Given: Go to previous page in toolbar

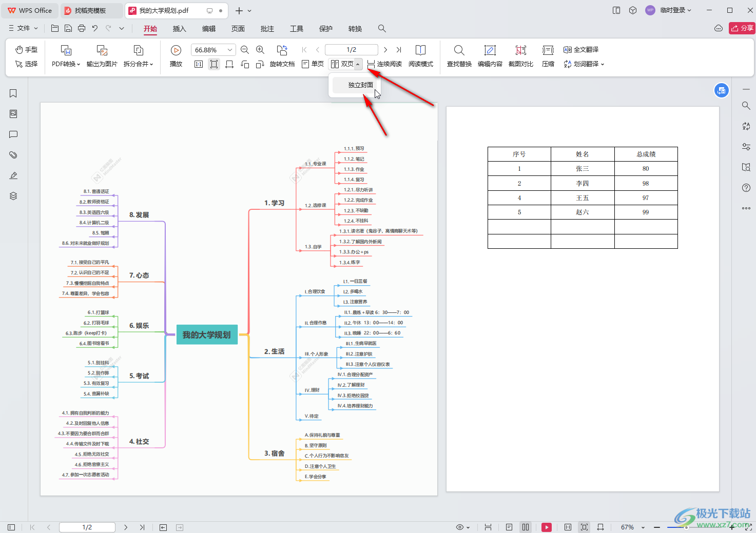Looking at the screenshot, I should 318,50.
